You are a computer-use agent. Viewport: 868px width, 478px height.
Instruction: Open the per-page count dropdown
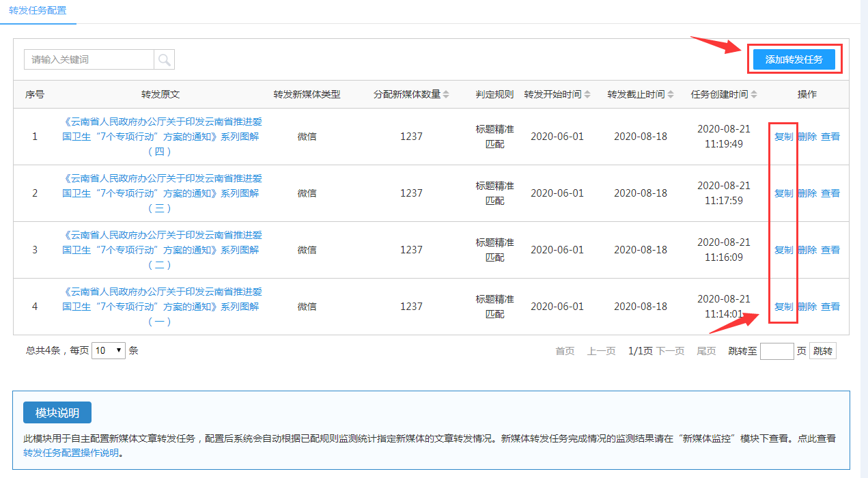coord(109,351)
